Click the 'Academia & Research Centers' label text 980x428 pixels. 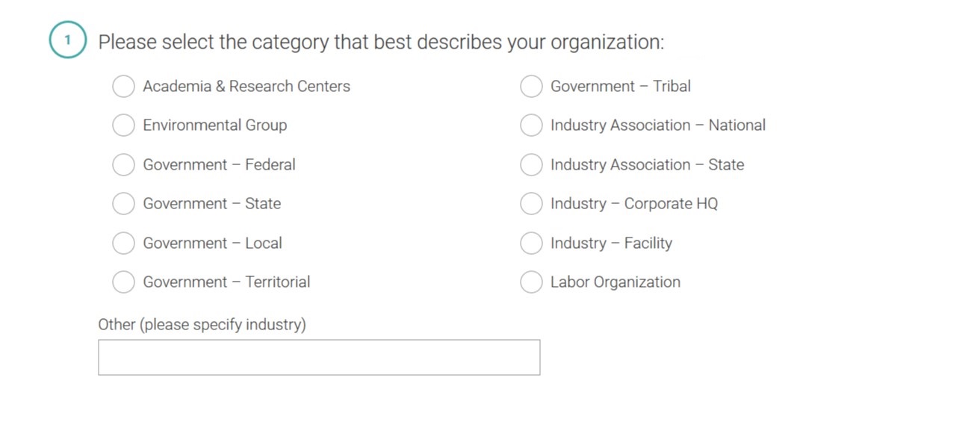[x=246, y=87]
